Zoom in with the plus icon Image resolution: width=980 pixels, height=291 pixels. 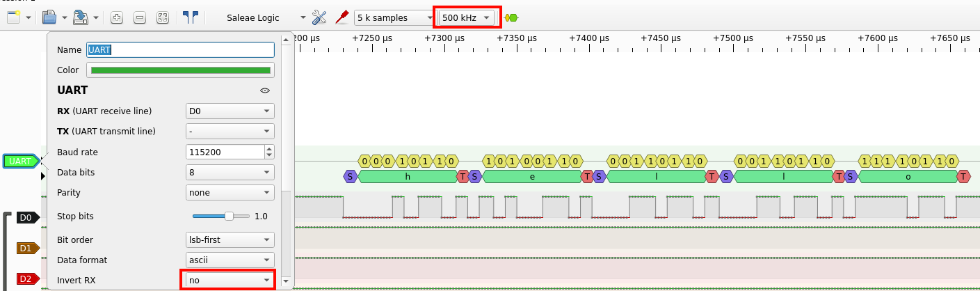click(x=117, y=17)
